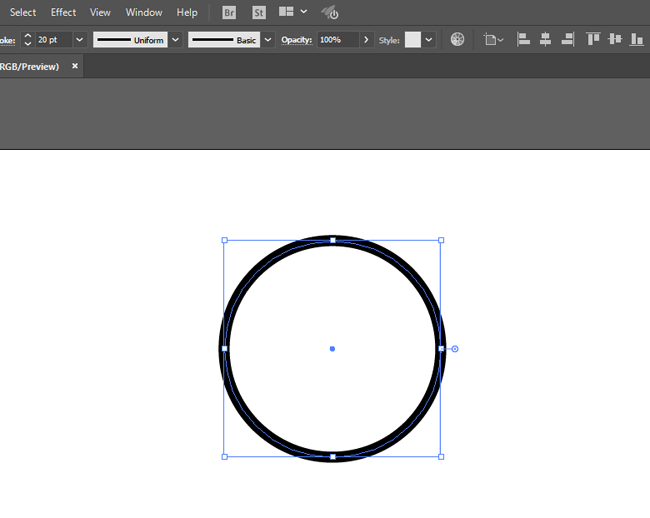The height and width of the screenshot is (518, 650).
Task: Click the Recolor Artwork wheel icon
Action: click(x=457, y=40)
